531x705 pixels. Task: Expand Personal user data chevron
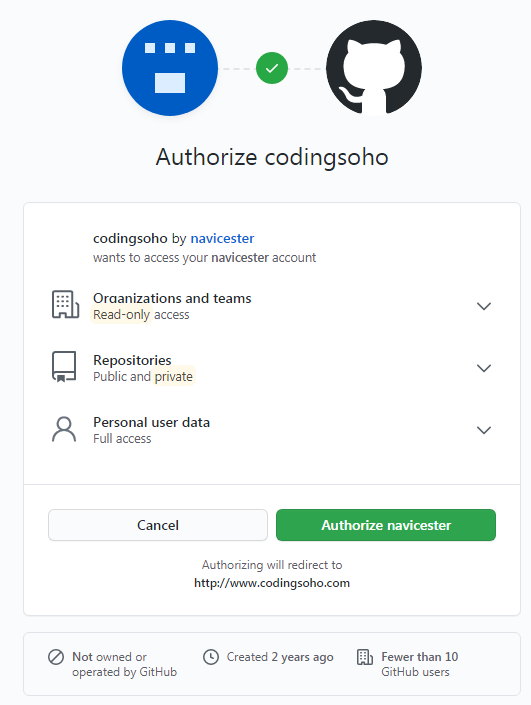click(x=484, y=430)
